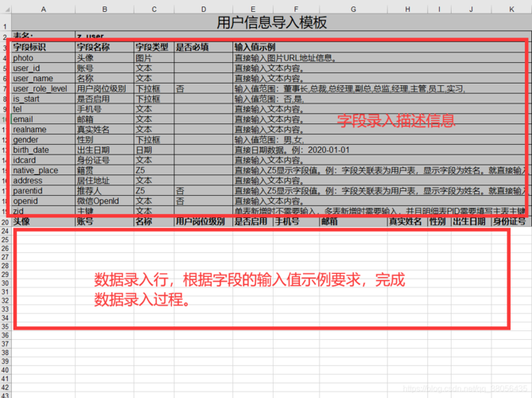Screen dimensions: 532x398
Task: Select the Z5 type cell in native_place row
Action: pos(154,170)
